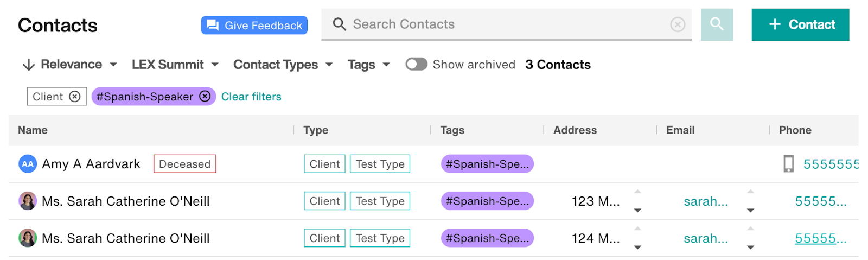Click the Test Type tag in the 124 M... row

tap(380, 238)
